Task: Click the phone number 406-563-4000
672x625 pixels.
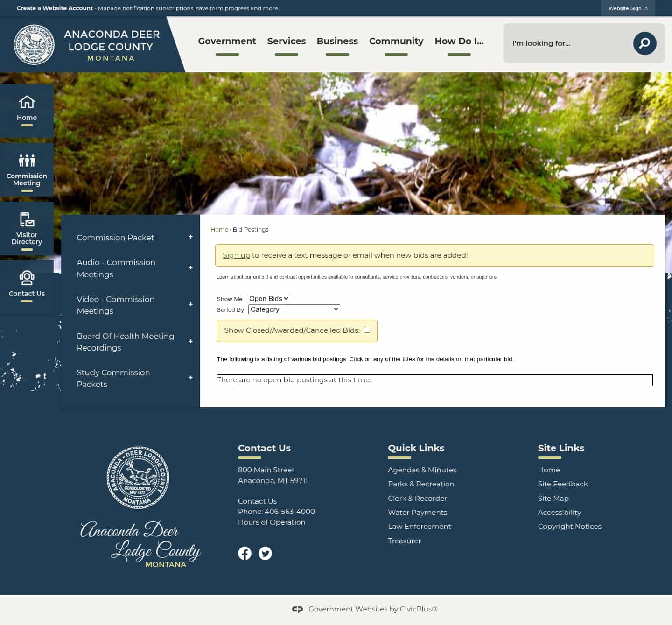Action: pos(290,512)
